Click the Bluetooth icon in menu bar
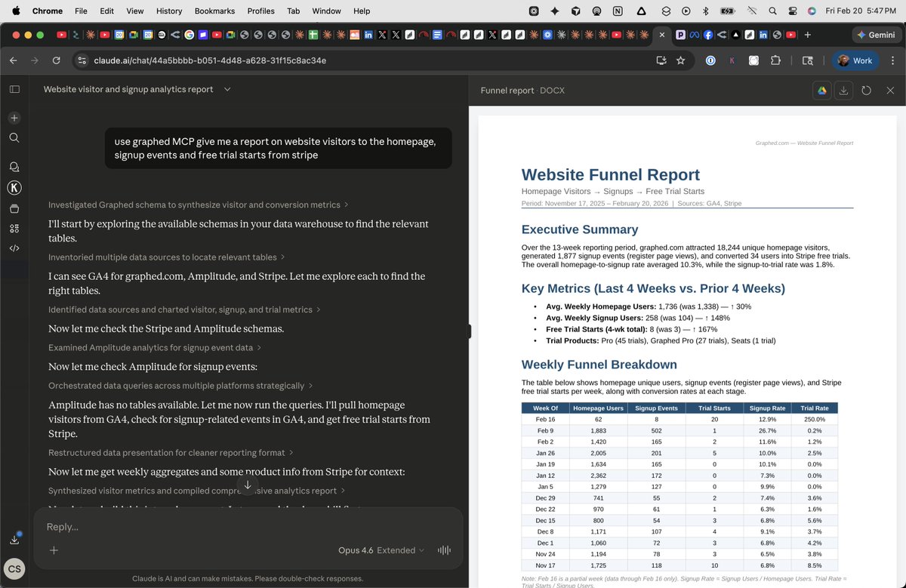The width and height of the screenshot is (906, 588). pyautogui.click(x=705, y=11)
